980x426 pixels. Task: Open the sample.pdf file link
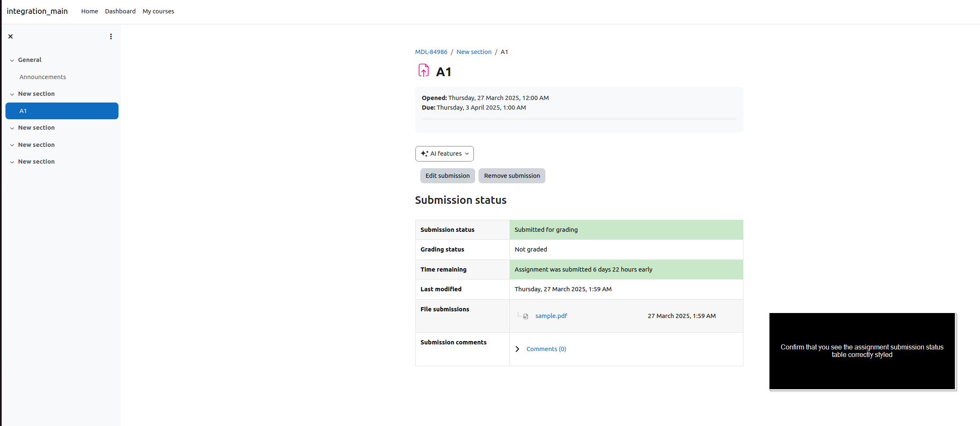551,316
